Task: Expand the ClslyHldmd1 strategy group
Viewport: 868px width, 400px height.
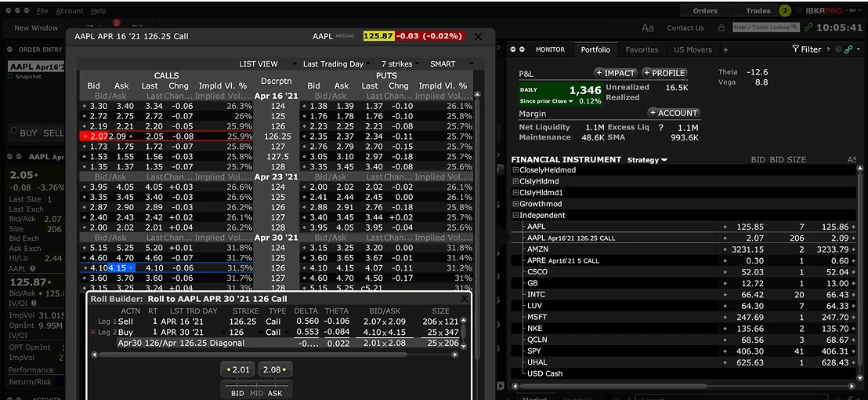Action: pyautogui.click(x=515, y=193)
